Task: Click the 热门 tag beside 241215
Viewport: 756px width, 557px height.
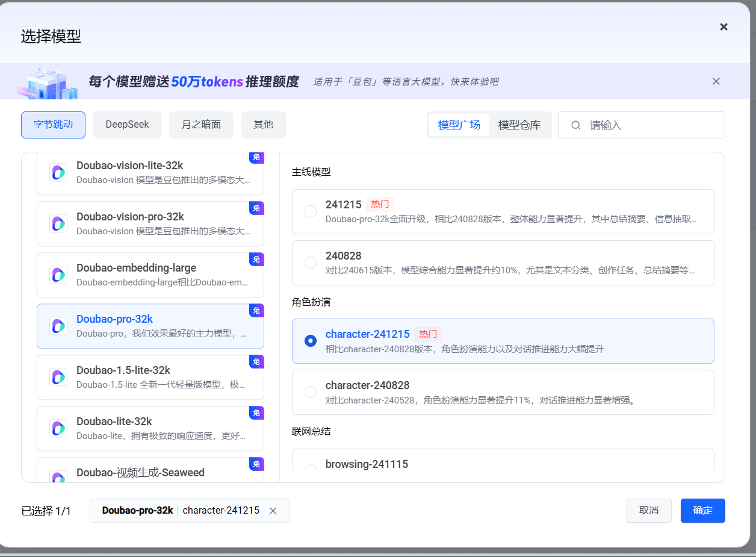Action: tap(380, 204)
